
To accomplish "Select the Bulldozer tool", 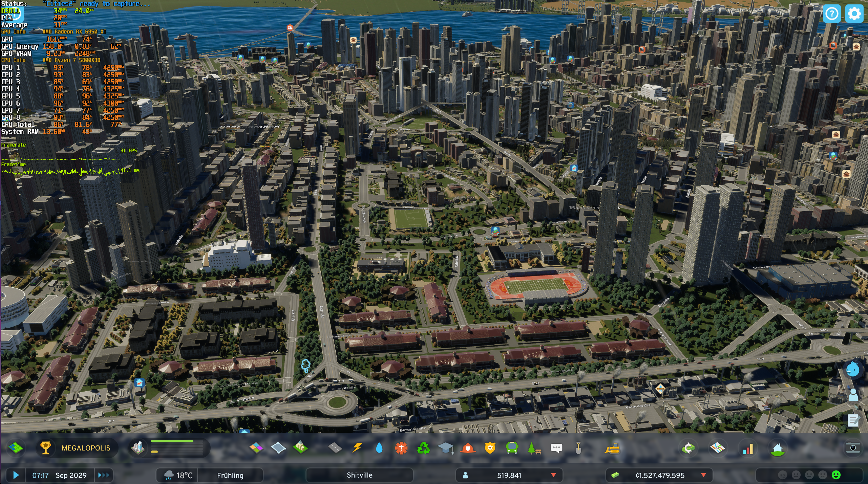I will 612,448.
